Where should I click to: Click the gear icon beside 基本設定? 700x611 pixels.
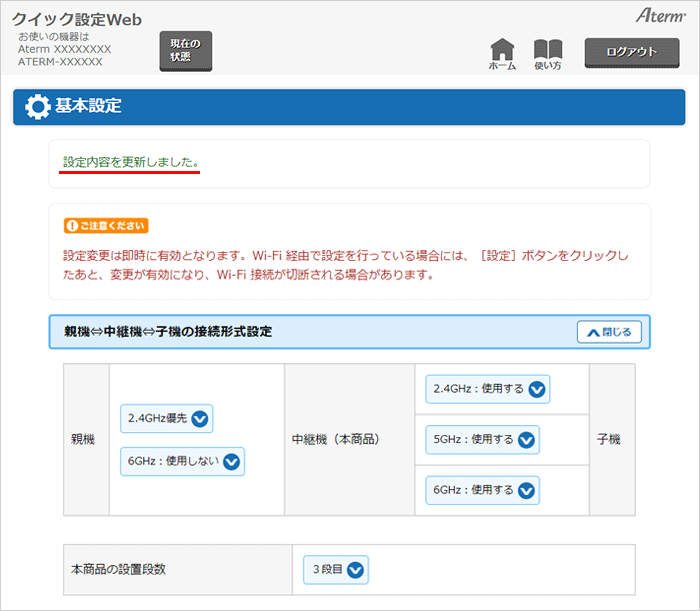37,107
